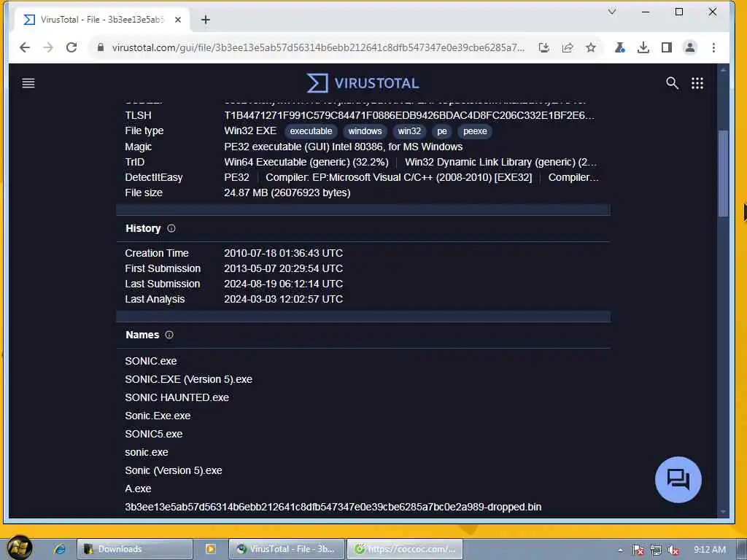Click the network tray icon
This screenshot has width=747, height=560.
click(656, 550)
